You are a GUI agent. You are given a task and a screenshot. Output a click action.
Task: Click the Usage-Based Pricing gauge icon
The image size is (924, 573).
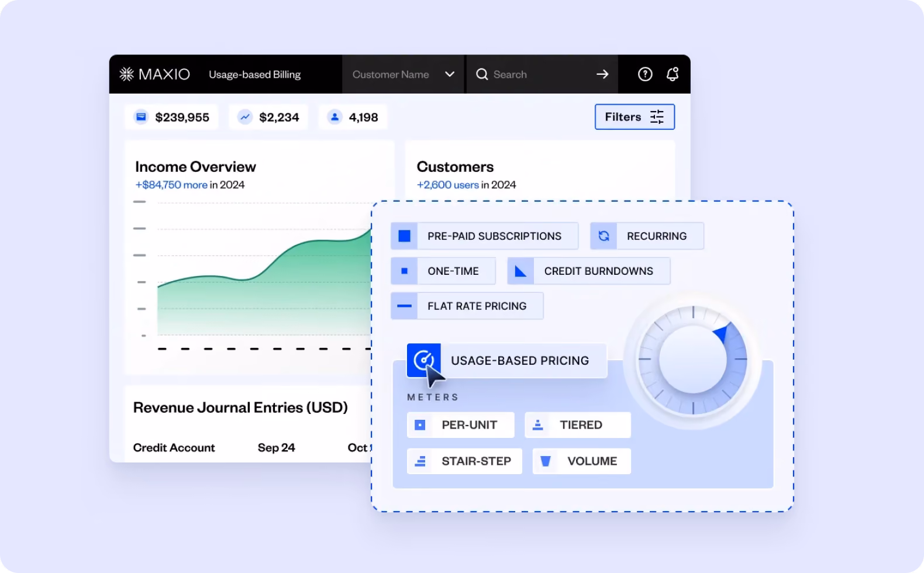click(x=423, y=360)
